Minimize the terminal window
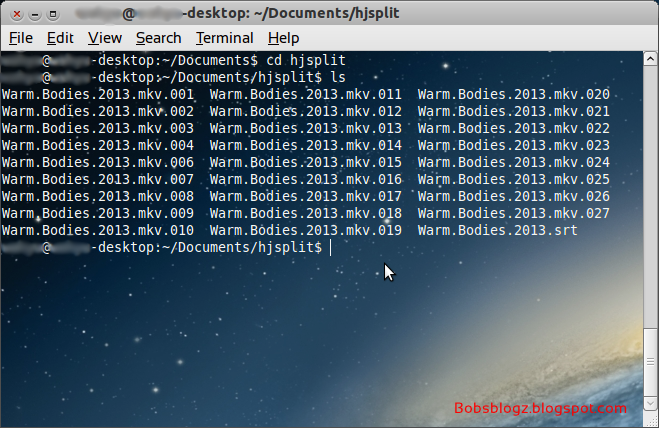The width and height of the screenshot is (659, 428). (x=35, y=14)
